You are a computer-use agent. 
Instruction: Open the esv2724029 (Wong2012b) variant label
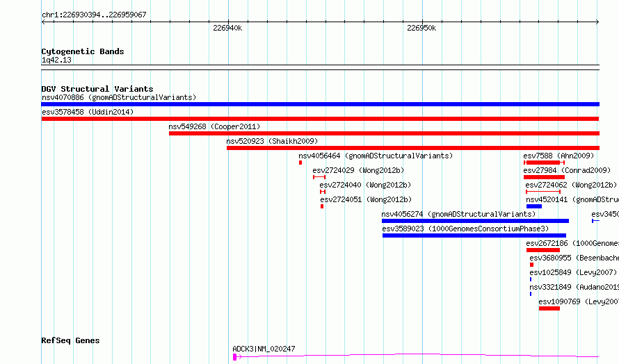358,170
